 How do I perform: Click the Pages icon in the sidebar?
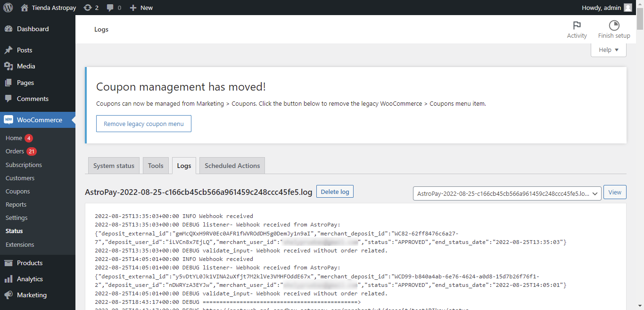[8, 83]
